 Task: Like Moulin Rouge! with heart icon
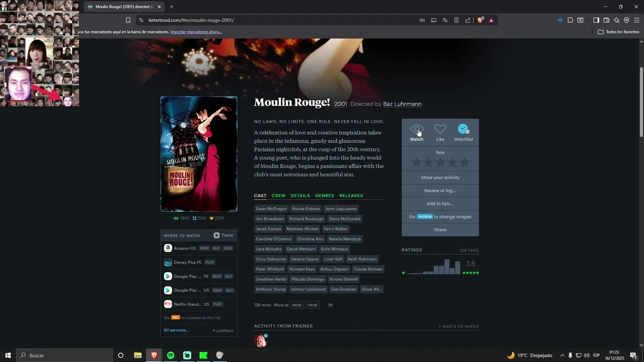pyautogui.click(x=440, y=130)
